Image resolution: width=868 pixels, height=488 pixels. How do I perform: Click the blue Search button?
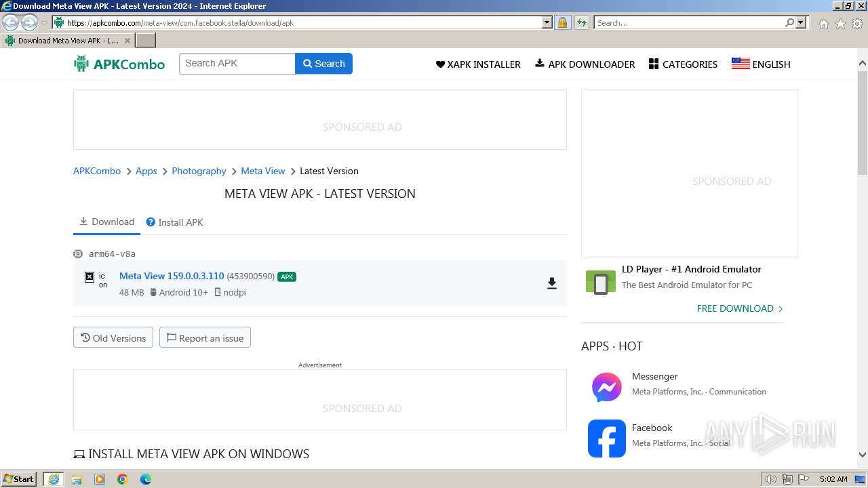(x=324, y=64)
